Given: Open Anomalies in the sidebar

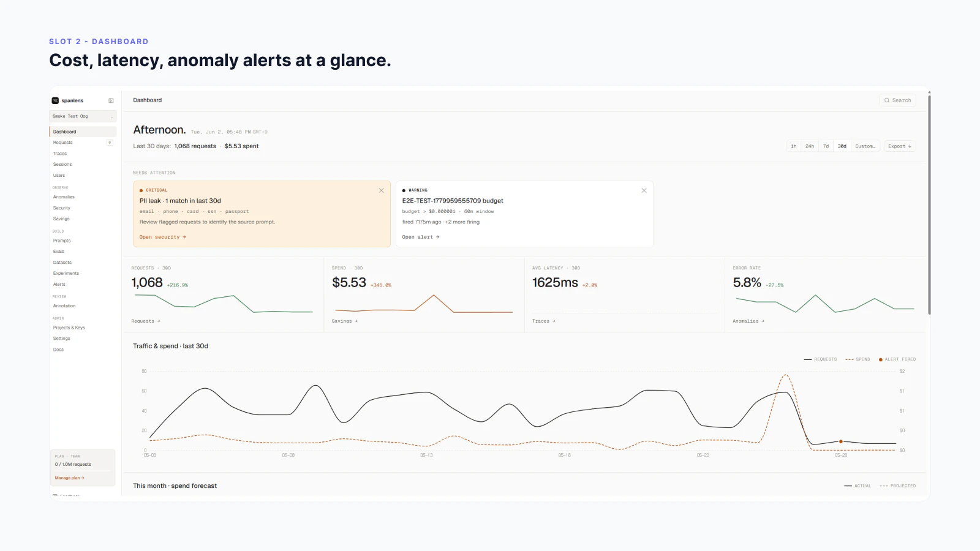Looking at the screenshot, I should point(64,197).
